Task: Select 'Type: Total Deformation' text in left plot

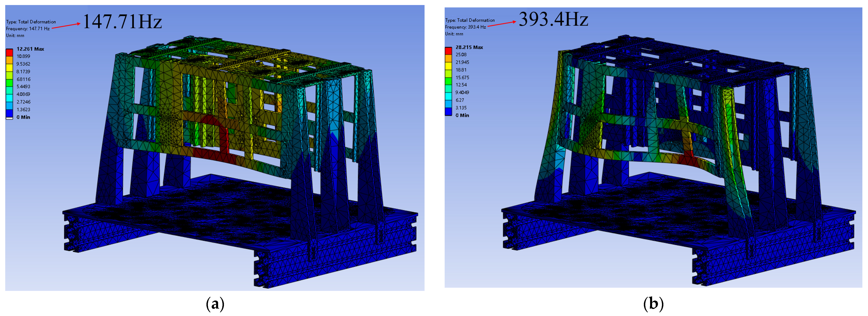Action: (31, 22)
